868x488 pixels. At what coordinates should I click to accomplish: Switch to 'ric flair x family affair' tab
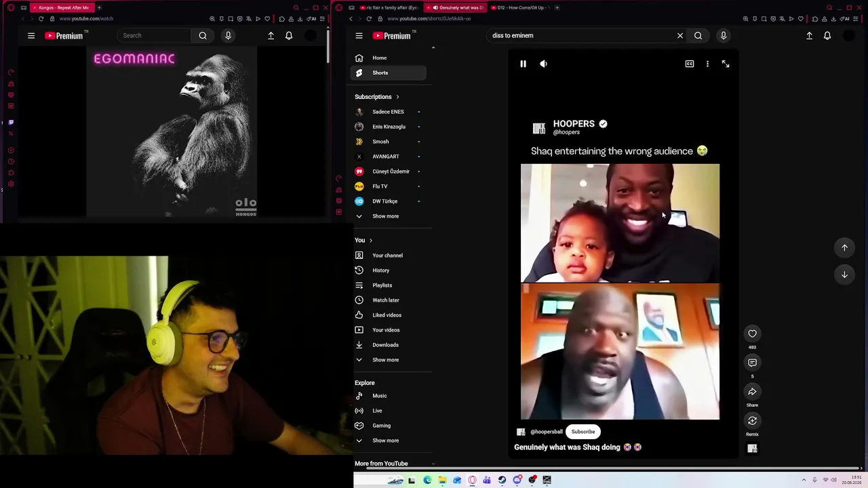389,7
